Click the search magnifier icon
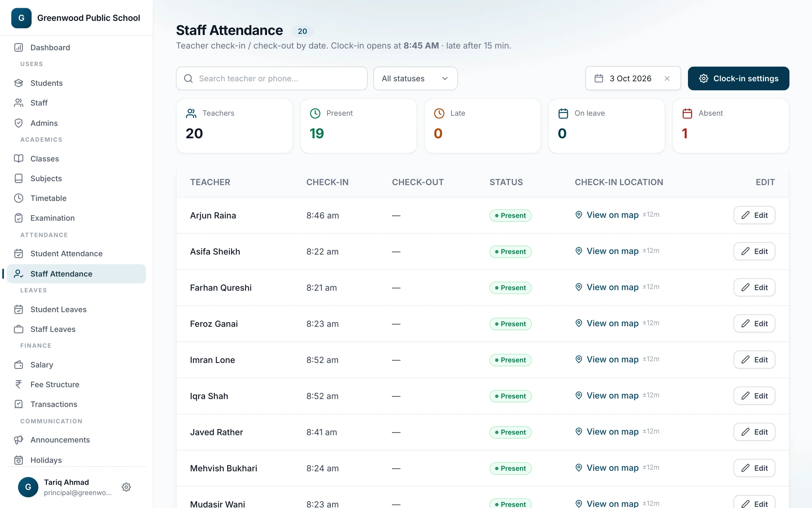 [x=189, y=78]
